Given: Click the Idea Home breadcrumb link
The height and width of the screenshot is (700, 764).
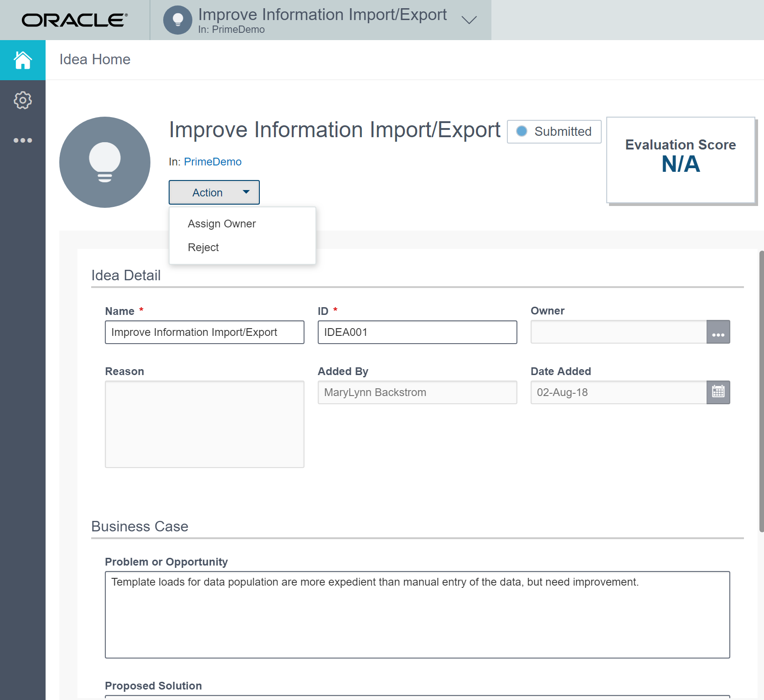Looking at the screenshot, I should [x=94, y=59].
